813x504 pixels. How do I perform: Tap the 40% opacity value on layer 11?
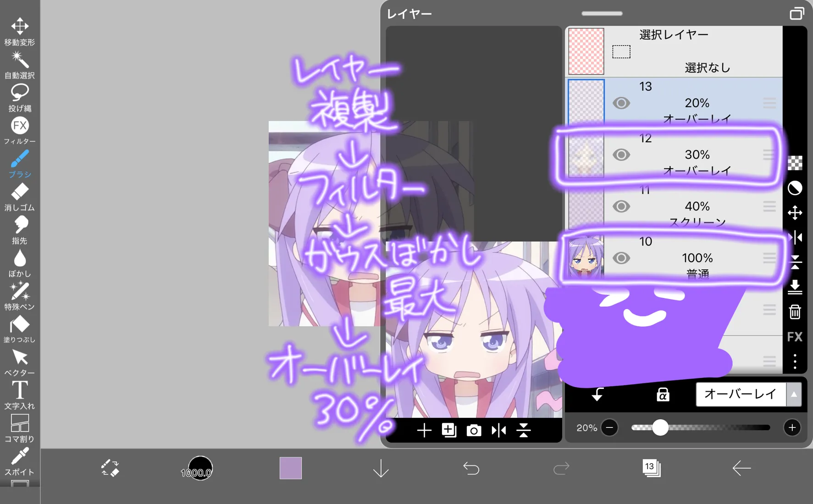pyautogui.click(x=697, y=206)
